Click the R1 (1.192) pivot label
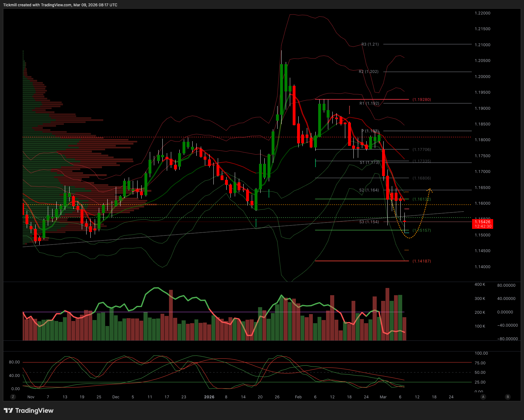524x420 pixels. pyautogui.click(x=369, y=103)
